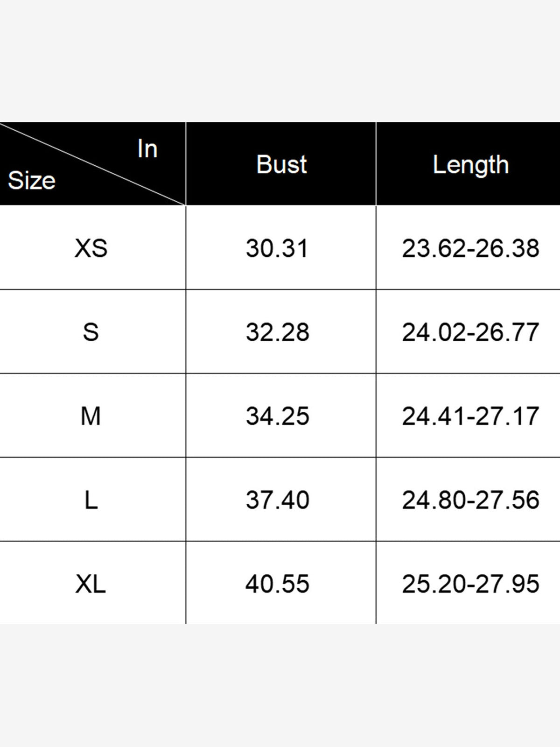Click the diagonal divider in header cell
Screen dimensions: 560x747
click(92, 163)
